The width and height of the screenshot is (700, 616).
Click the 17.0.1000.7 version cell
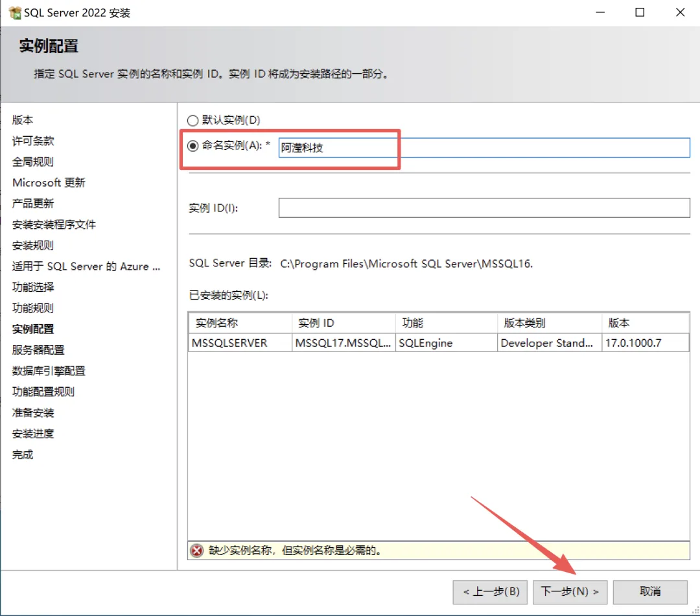(x=646, y=343)
